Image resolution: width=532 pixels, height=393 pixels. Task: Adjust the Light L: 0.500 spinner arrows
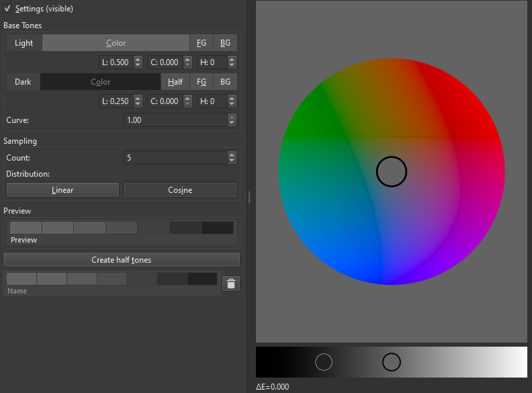click(138, 62)
